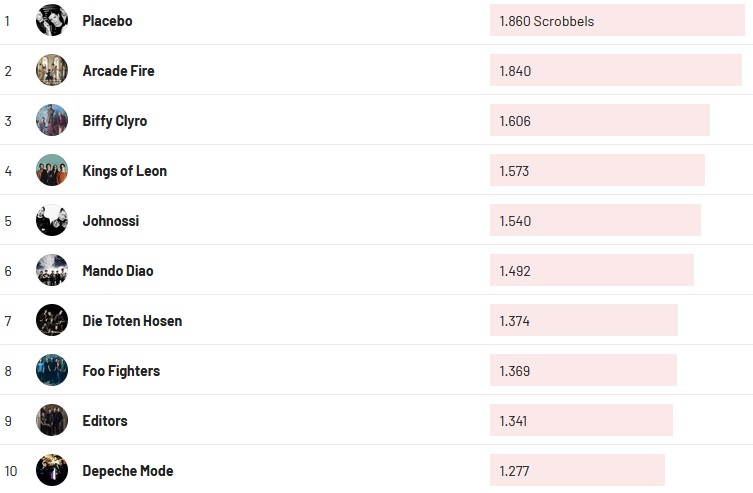Click Johnossi's 1.540 scrobble bar
This screenshot has height=493, width=753.
[x=595, y=221]
